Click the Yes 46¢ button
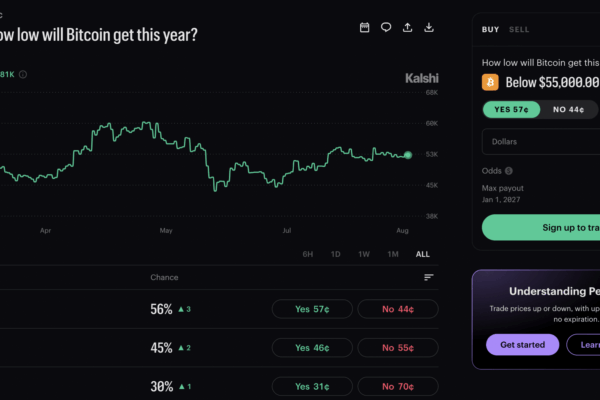The image size is (600, 400). tap(312, 348)
